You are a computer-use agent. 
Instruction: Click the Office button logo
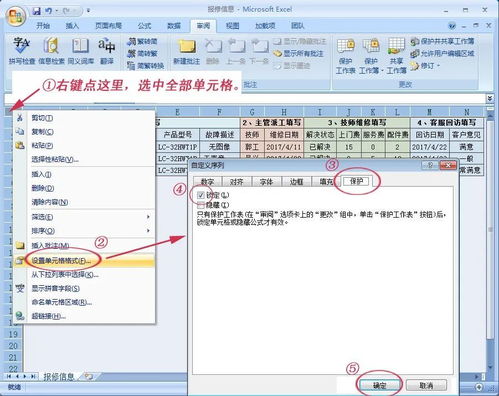(x=16, y=16)
